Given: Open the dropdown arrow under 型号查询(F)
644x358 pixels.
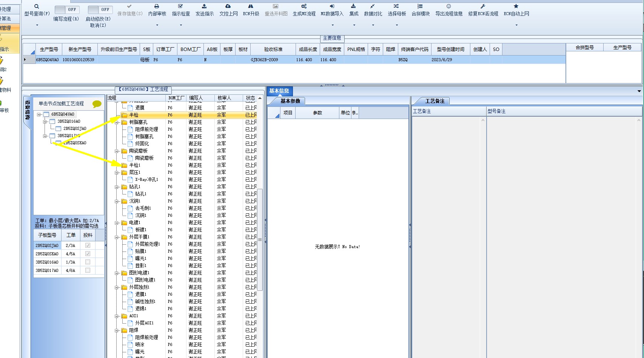Looking at the screenshot, I should tap(37, 25).
